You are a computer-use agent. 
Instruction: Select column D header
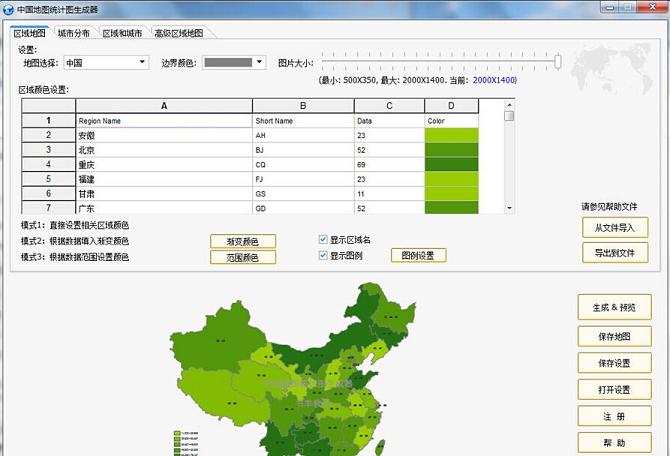tap(452, 106)
